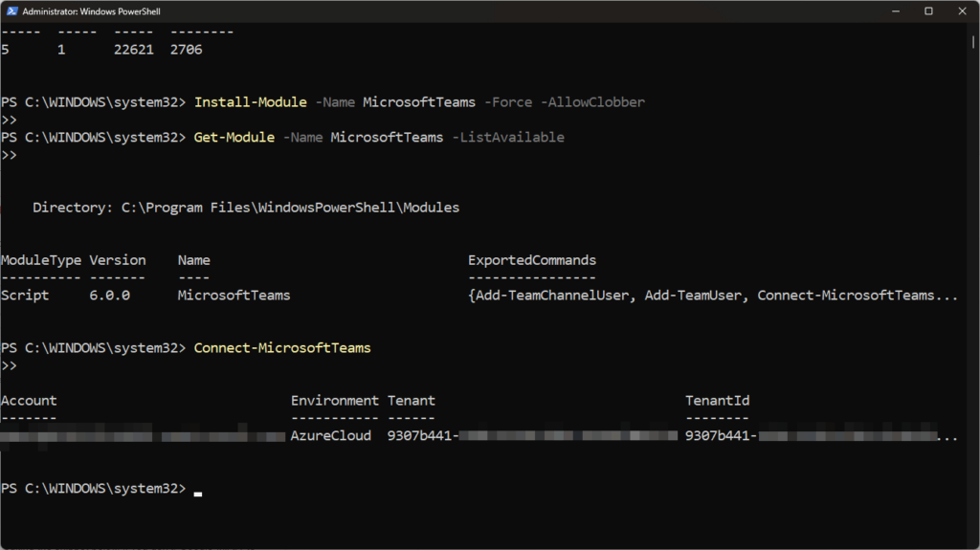The image size is (980, 550).
Task: Click the version value 6.0.0
Action: [109, 296]
